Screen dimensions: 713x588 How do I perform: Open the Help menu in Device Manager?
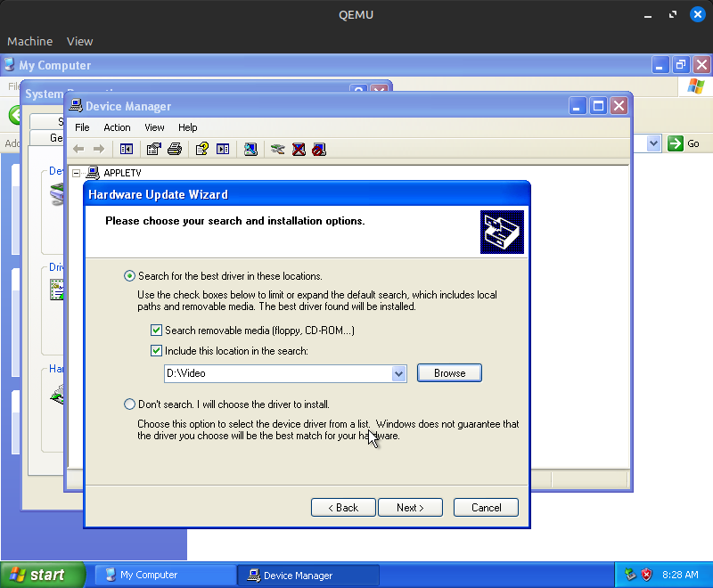[x=187, y=127]
